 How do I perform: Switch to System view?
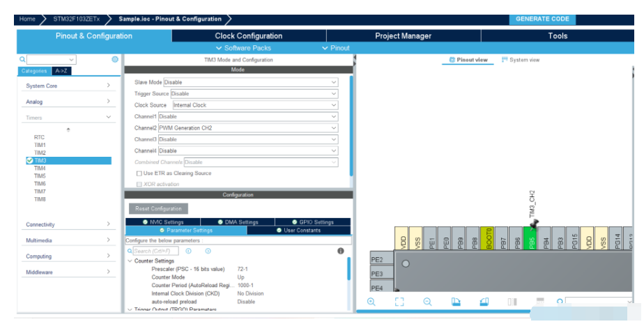[x=521, y=59]
